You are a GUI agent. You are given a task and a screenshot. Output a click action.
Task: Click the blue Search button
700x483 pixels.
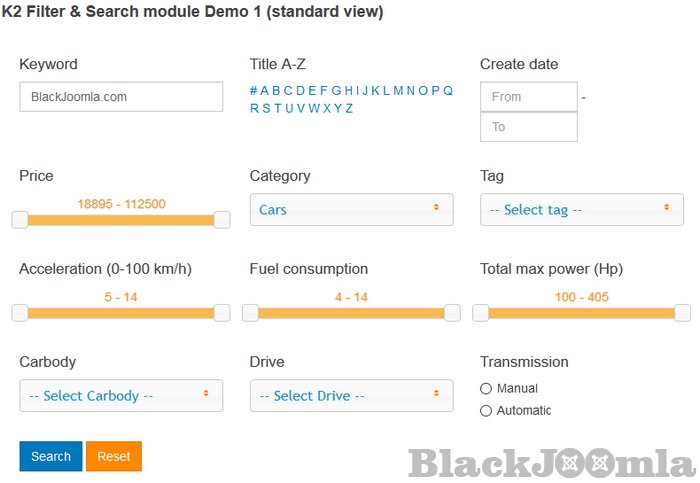(x=51, y=456)
